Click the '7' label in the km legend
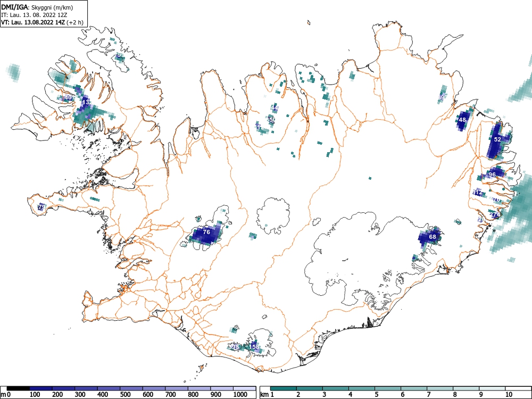Viewport: 532px width, 399px height. (x=429, y=395)
